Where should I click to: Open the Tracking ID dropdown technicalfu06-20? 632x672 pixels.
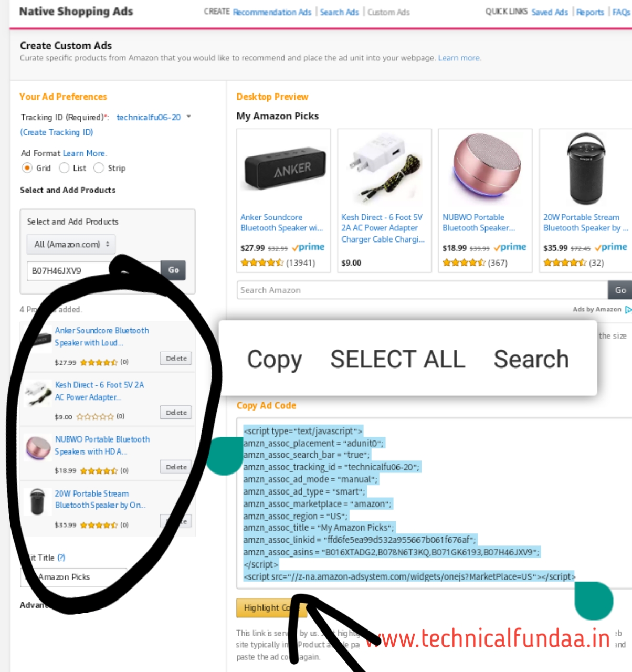153,117
